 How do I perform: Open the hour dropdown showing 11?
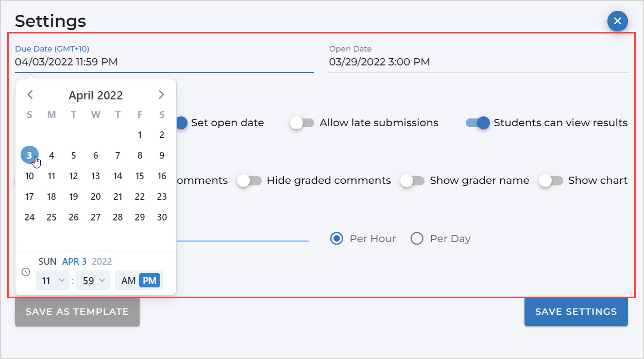(x=53, y=281)
